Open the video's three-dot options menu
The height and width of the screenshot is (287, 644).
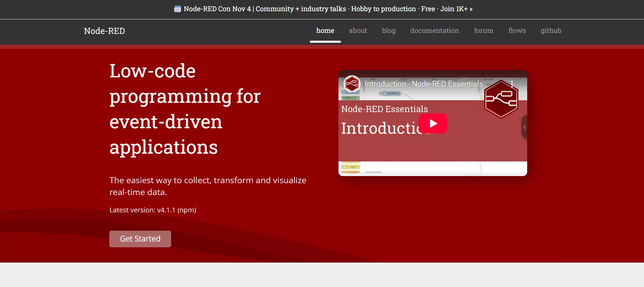point(512,84)
